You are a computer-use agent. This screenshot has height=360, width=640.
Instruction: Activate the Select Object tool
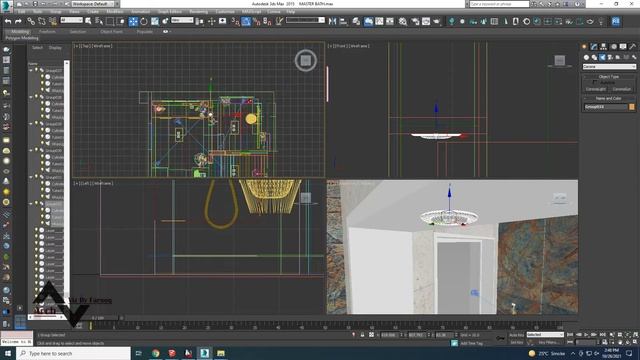[x=88, y=21]
